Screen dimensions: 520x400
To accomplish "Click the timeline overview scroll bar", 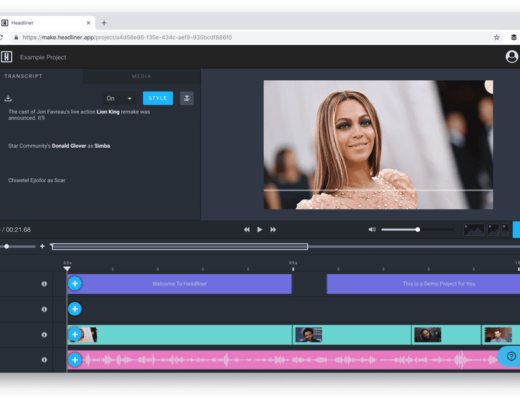I will click(x=180, y=246).
